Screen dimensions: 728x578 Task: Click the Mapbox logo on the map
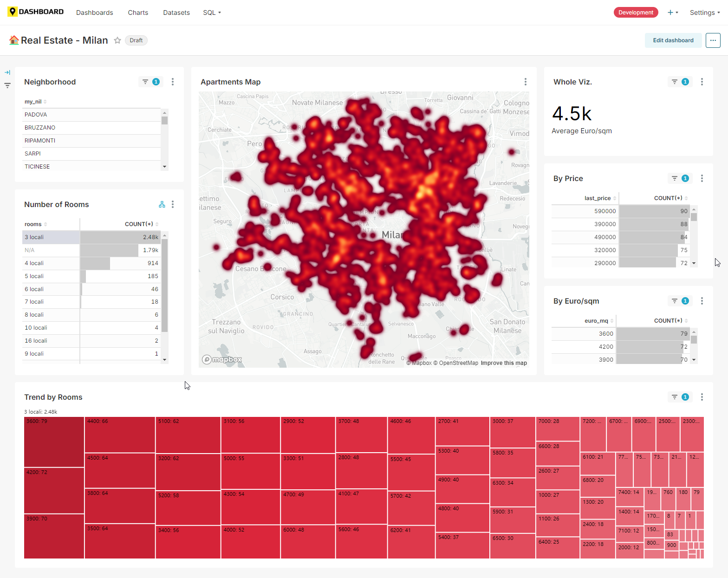(222, 359)
